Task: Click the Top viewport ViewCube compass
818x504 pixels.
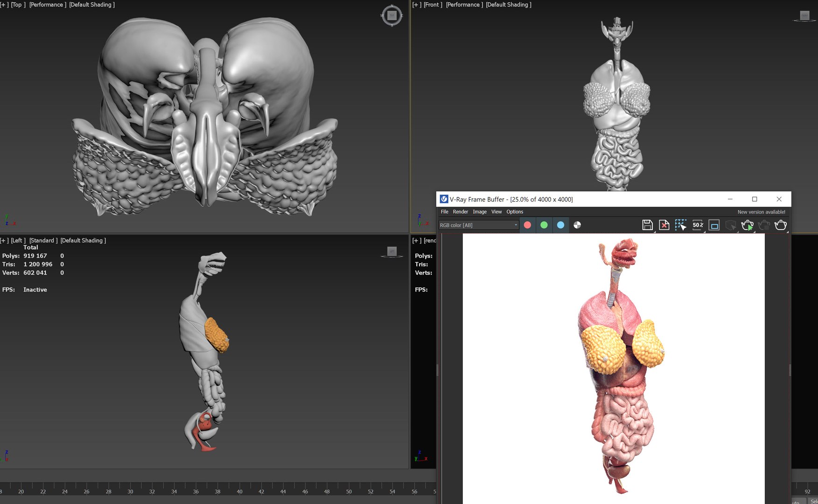Action: pyautogui.click(x=392, y=15)
